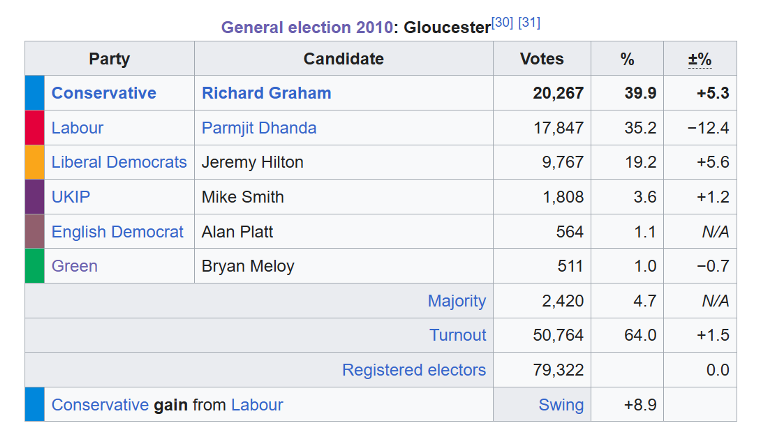Click the green Green party color swatch
This screenshot has width=766, height=432.
(35, 266)
